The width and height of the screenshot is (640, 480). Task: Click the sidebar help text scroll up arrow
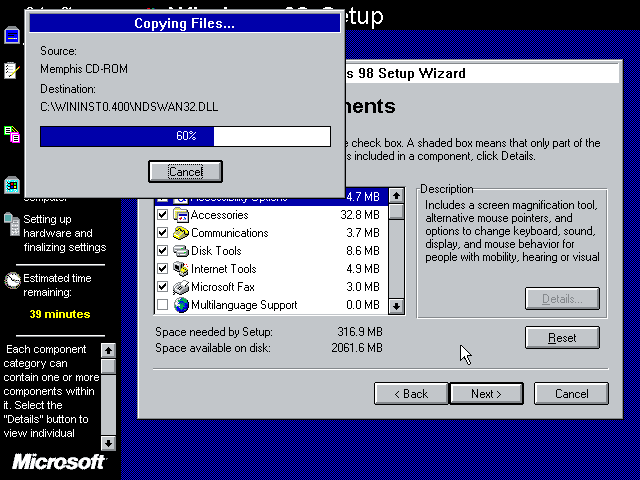108,350
